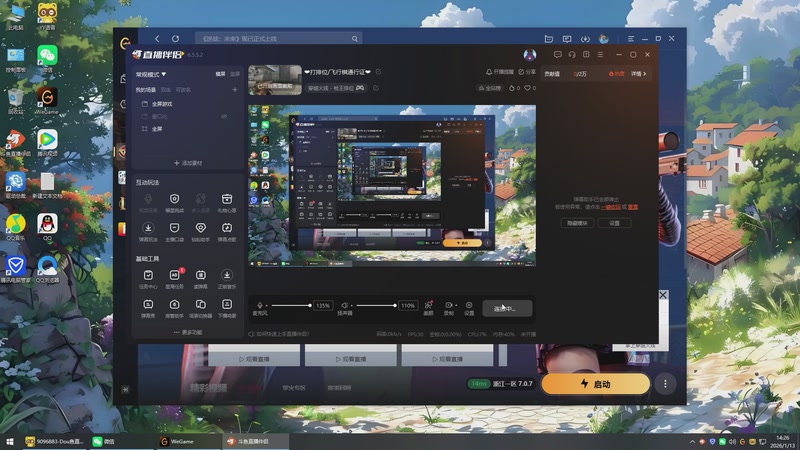The height and width of the screenshot is (450, 800).
Task: Open the last tool in basic tools row
Action: point(227,308)
